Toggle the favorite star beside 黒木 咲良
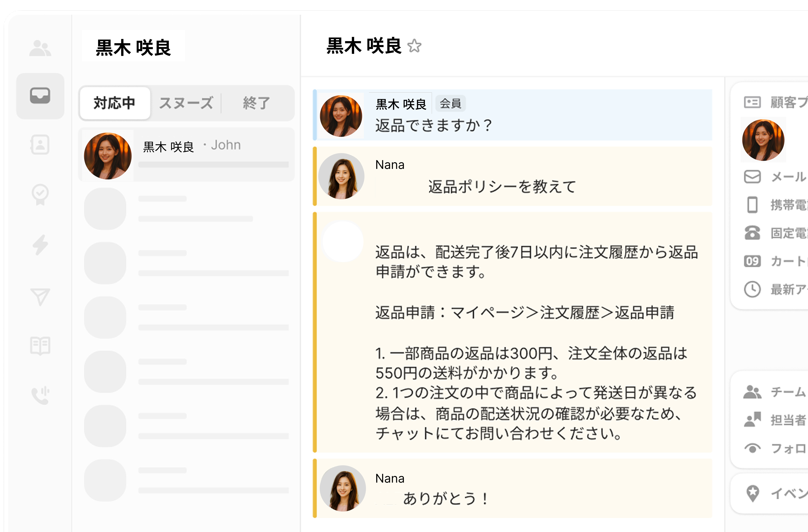Screen dimensions: 808x532 point(414,46)
